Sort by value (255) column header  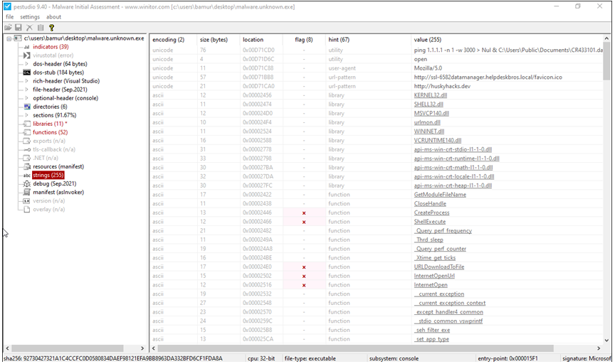point(428,40)
